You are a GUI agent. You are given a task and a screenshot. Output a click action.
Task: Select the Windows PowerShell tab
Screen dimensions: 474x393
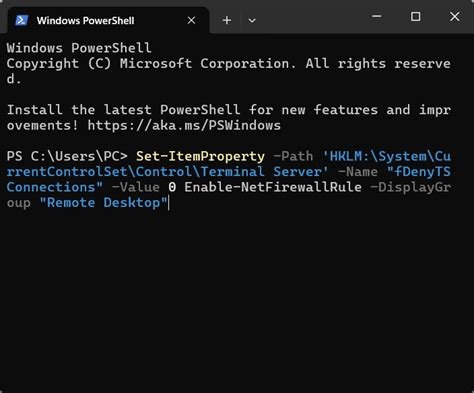click(108, 20)
